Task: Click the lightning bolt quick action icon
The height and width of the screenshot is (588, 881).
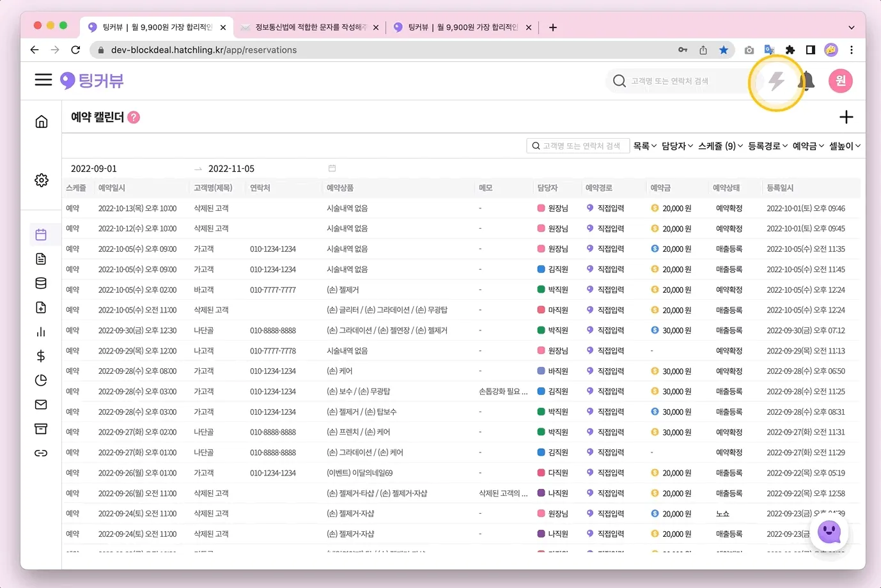Action: pos(776,81)
